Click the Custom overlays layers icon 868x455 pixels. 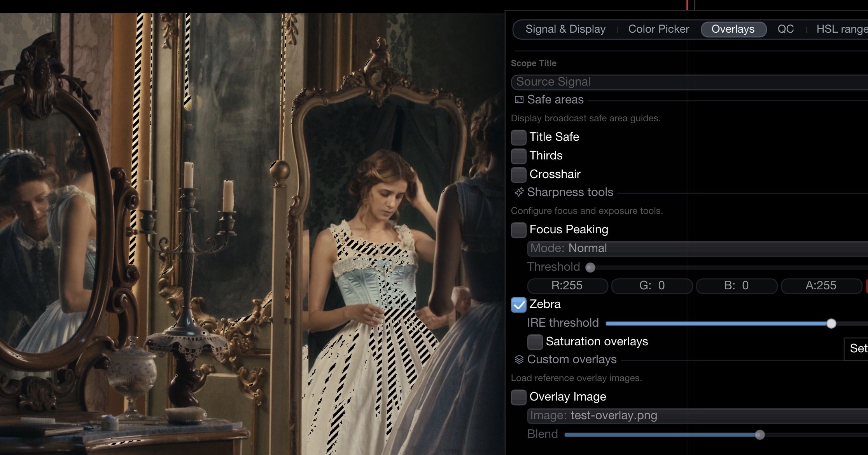[519, 359]
